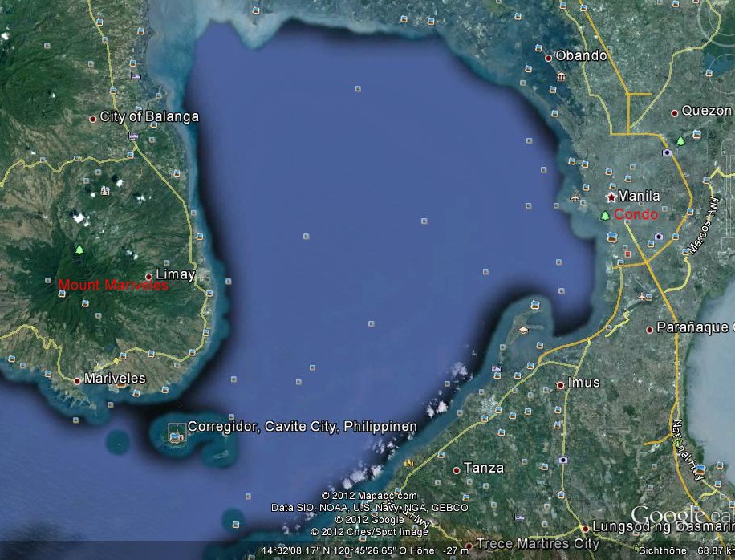
Task: Select the green tree icon beside Condo
Action: pyautogui.click(x=605, y=215)
